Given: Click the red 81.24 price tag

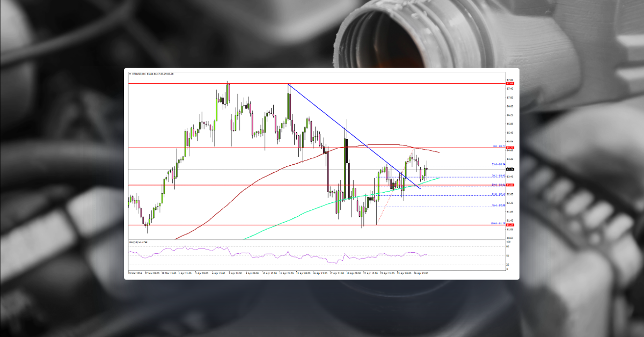Looking at the screenshot, I should point(509,224).
